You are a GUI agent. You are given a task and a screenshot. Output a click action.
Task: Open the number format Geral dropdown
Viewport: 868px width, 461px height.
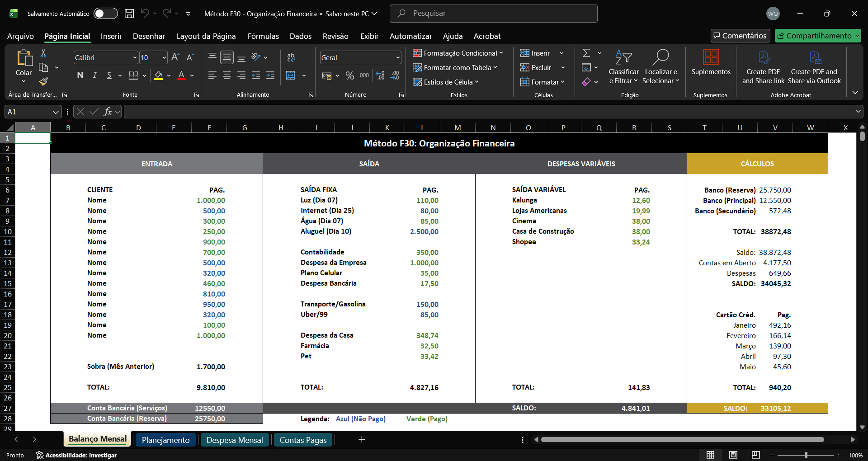[x=398, y=57]
